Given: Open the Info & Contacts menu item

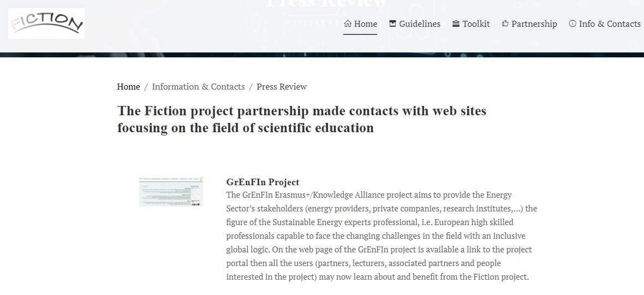Looking at the screenshot, I should pos(605,24).
